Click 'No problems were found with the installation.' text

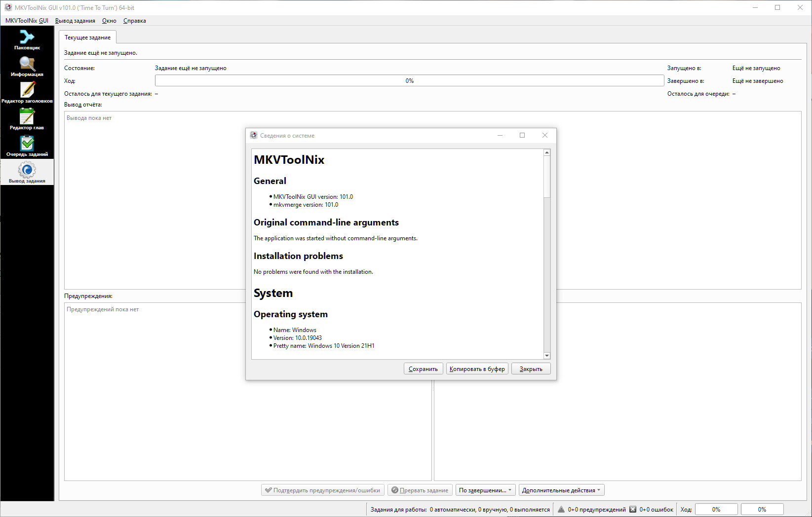[313, 272]
